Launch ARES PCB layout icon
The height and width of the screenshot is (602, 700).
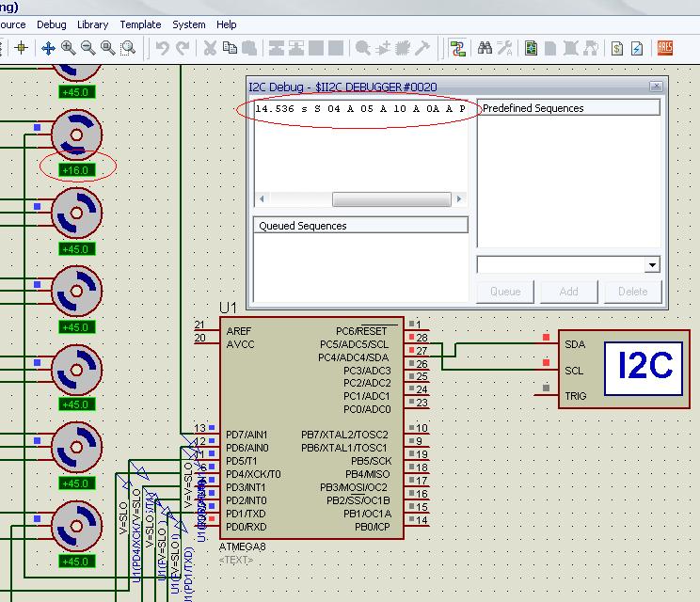coord(665,48)
